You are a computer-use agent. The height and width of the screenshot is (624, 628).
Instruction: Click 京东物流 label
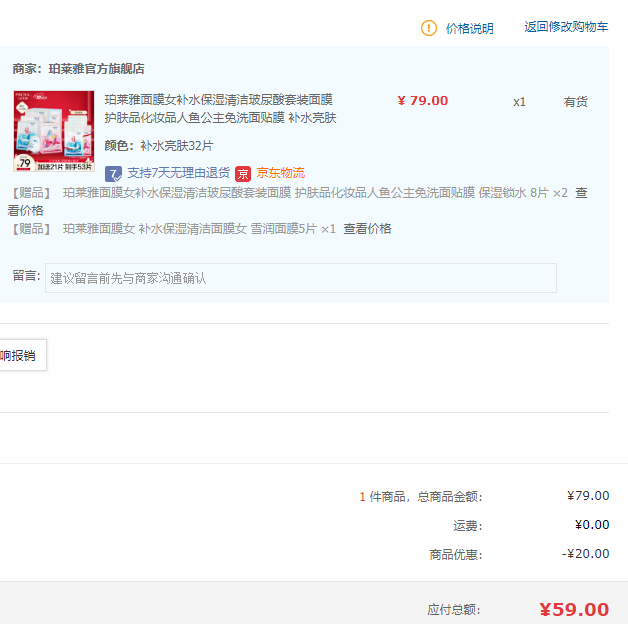pyautogui.click(x=280, y=173)
